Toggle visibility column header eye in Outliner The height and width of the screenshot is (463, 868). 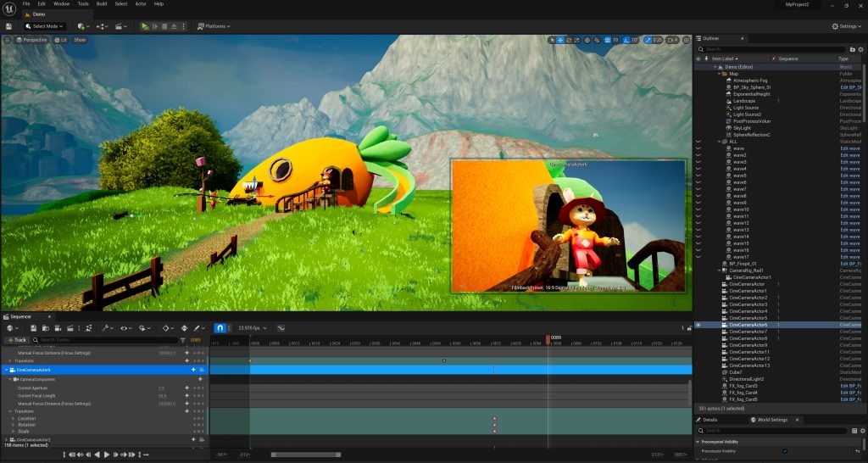(x=698, y=59)
